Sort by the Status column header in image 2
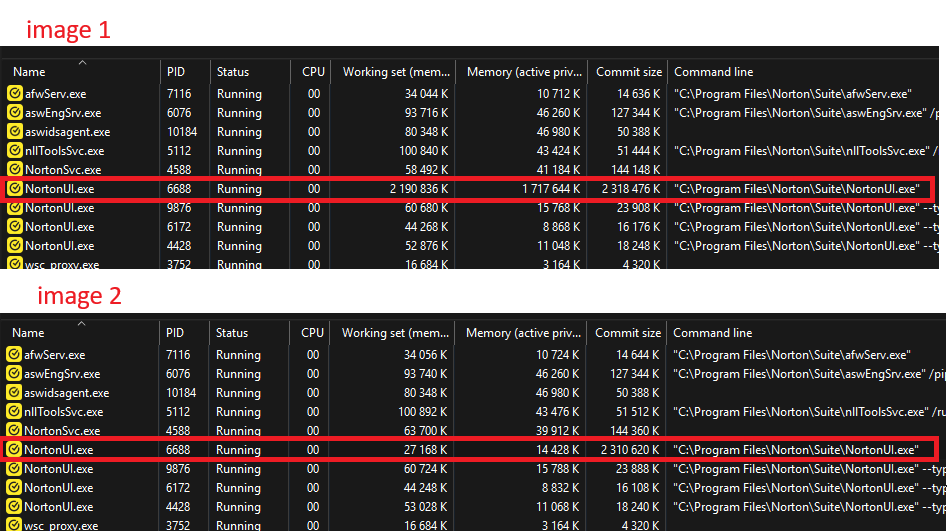The width and height of the screenshot is (947, 531). click(232, 333)
